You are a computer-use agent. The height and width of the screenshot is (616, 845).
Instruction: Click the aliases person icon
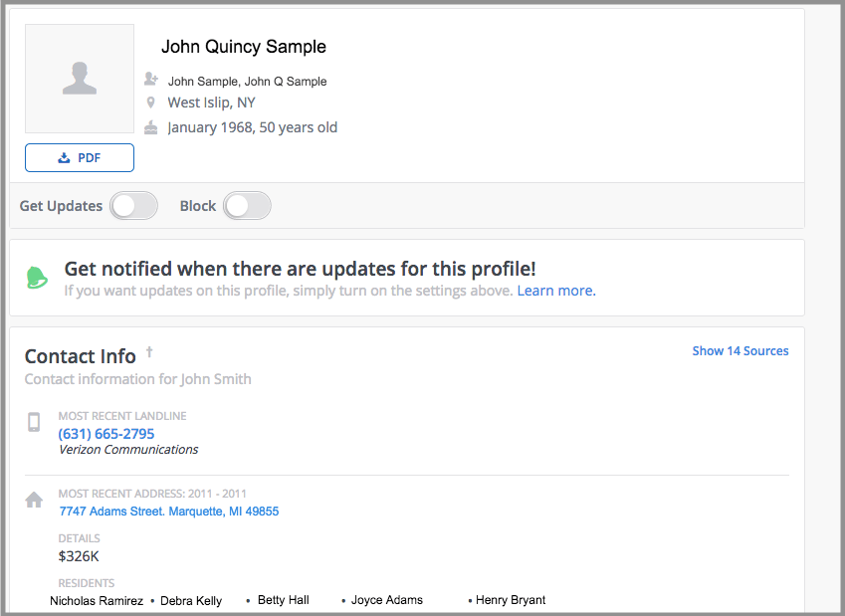151,79
